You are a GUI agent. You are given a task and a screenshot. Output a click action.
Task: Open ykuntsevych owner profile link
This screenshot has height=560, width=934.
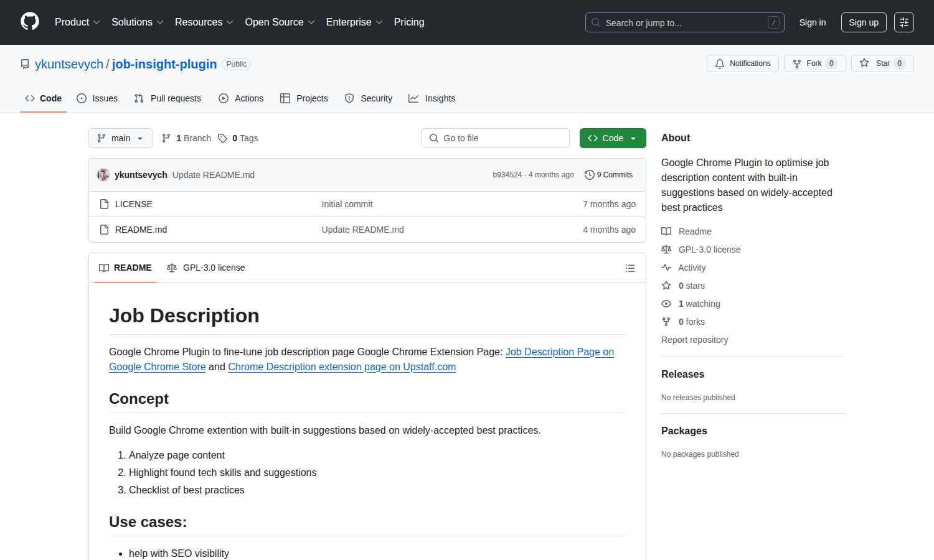69,64
